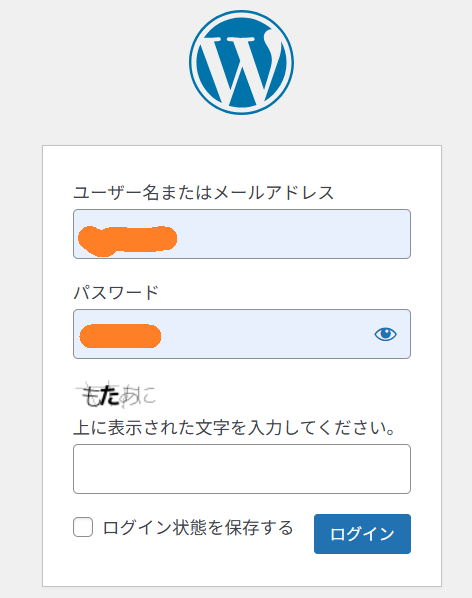The height and width of the screenshot is (598, 472).
Task: Select the empty captcha text input field
Action: [x=242, y=469]
